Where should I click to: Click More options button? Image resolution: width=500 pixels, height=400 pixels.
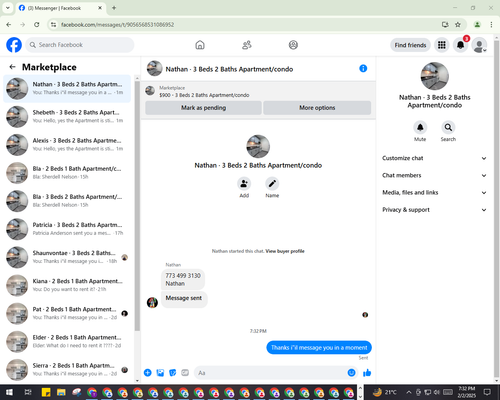point(317,108)
